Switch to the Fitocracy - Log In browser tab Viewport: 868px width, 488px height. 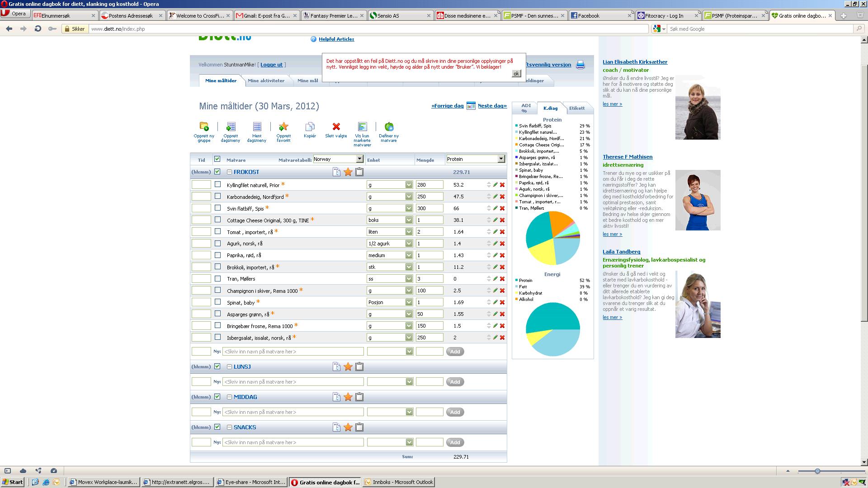[x=668, y=15]
